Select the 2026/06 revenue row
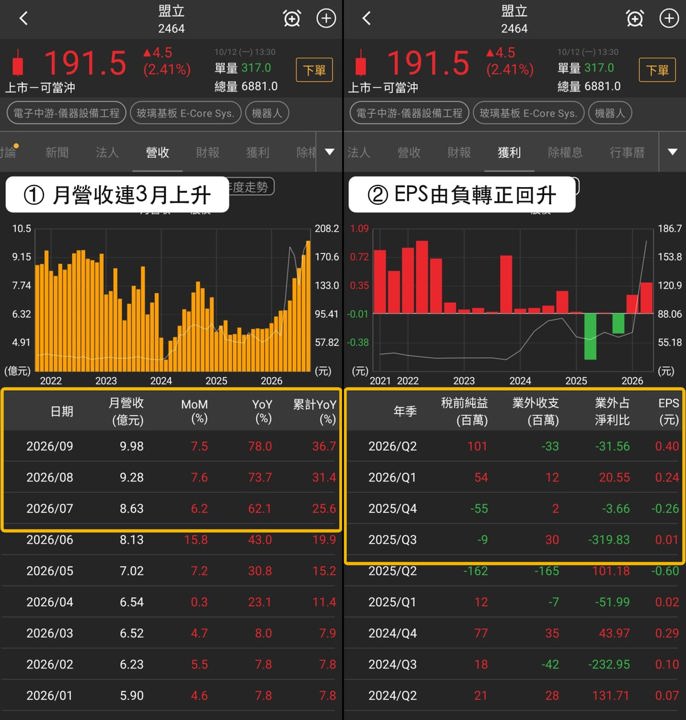The height and width of the screenshot is (720, 686). tap(171, 540)
